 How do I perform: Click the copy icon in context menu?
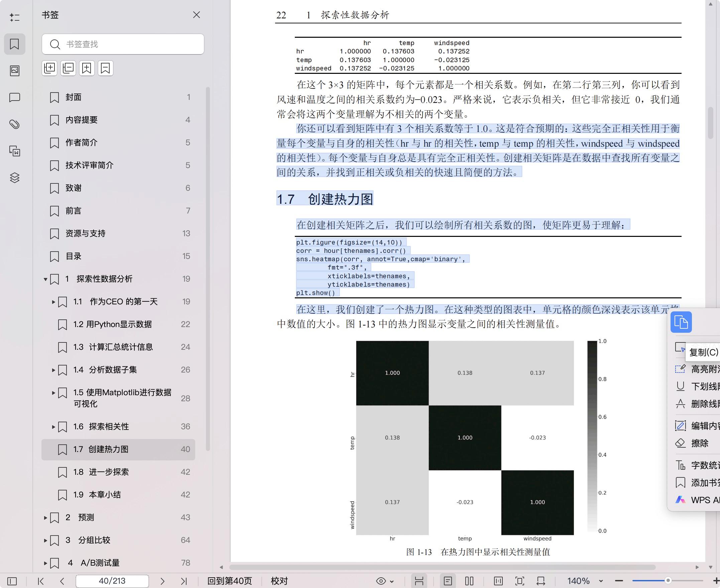tap(681, 322)
